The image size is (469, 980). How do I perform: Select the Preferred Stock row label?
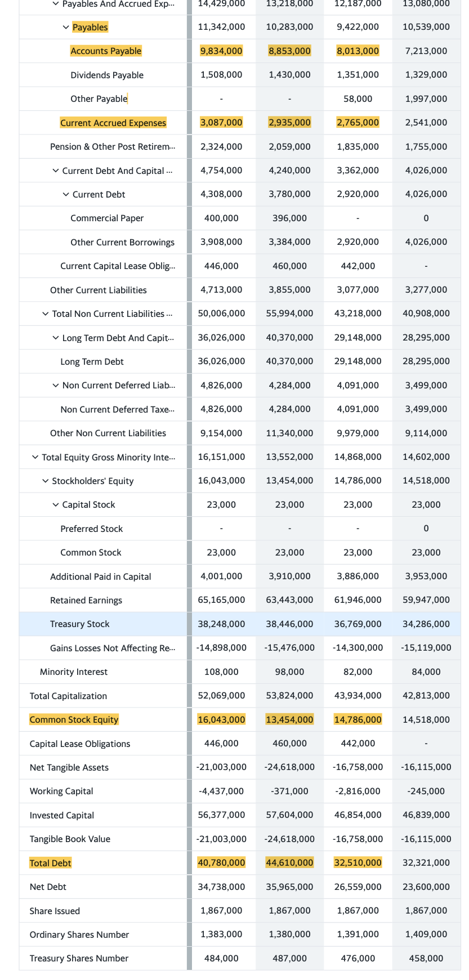(91, 529)
